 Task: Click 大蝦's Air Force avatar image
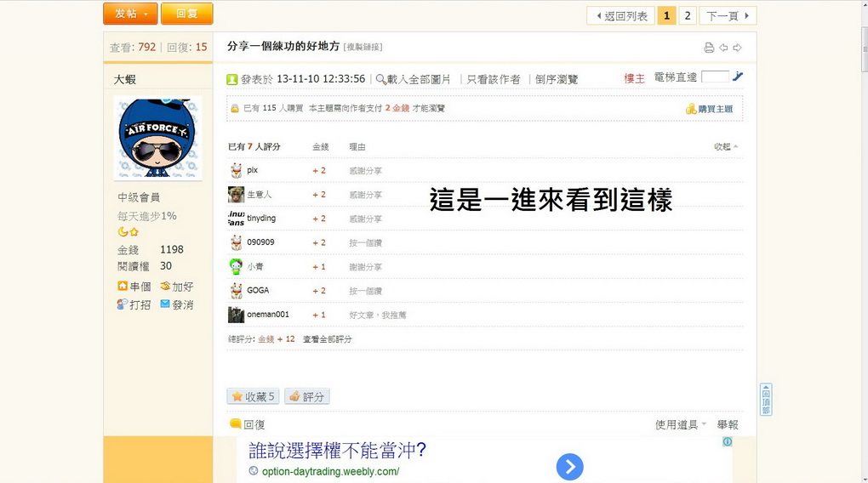point(157,139)
